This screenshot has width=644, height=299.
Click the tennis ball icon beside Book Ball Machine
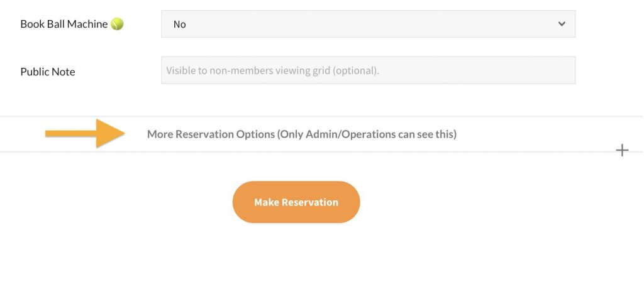[117, 24]
